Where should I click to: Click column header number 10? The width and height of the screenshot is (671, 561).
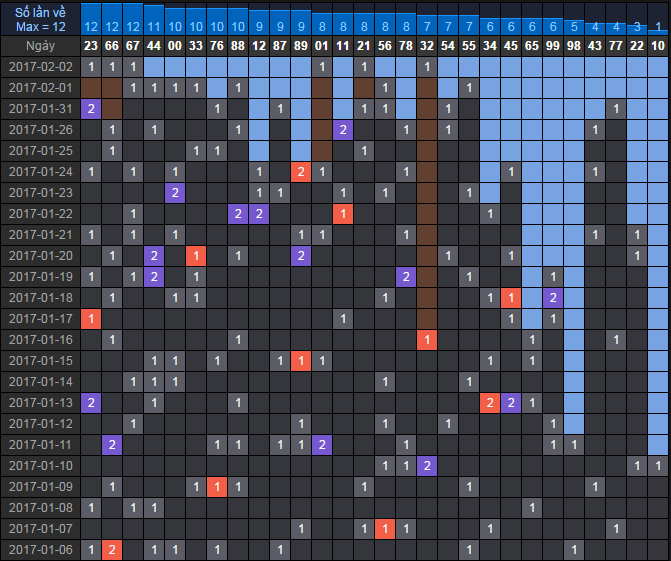pyautogui.click(x=658, y=46)
